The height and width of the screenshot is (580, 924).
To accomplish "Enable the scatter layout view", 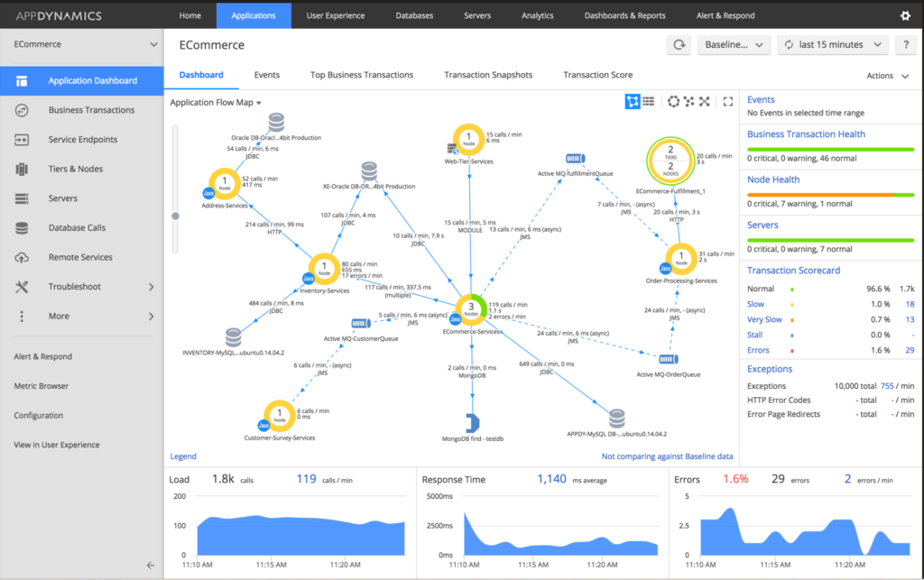I will click(x=688, y=101).
